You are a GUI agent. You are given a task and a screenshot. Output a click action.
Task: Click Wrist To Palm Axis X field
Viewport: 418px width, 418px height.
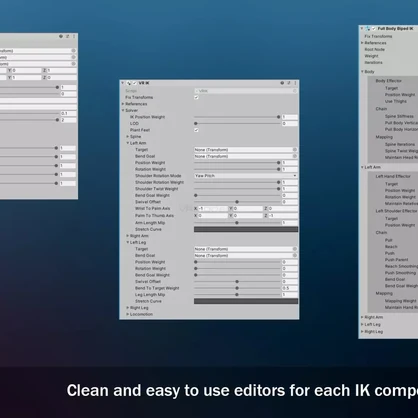(213, 208)
